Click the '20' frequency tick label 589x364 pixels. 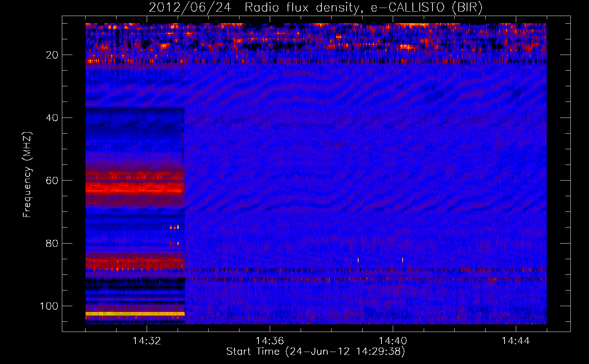(x=52, y=55)
